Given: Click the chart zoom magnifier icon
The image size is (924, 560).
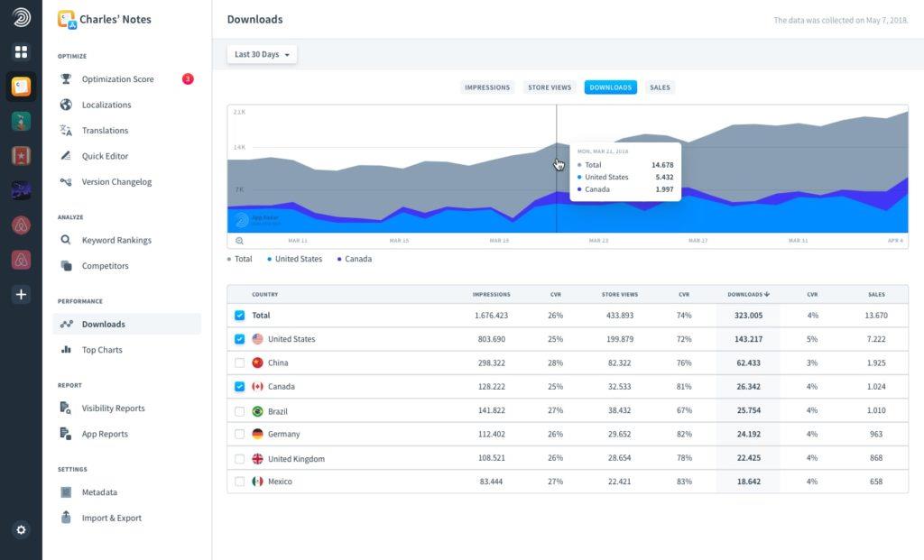Looking at the screenshot, I should pyautogui.click(x=239, y=241).
